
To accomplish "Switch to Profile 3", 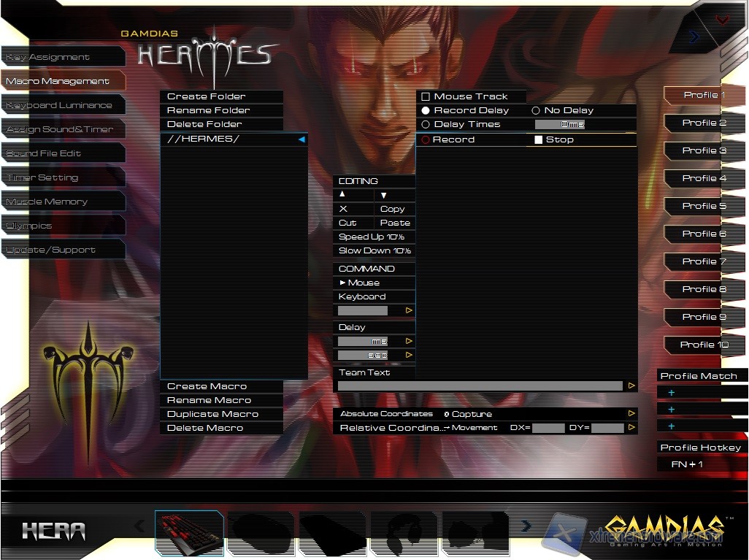I will (704, 150).
